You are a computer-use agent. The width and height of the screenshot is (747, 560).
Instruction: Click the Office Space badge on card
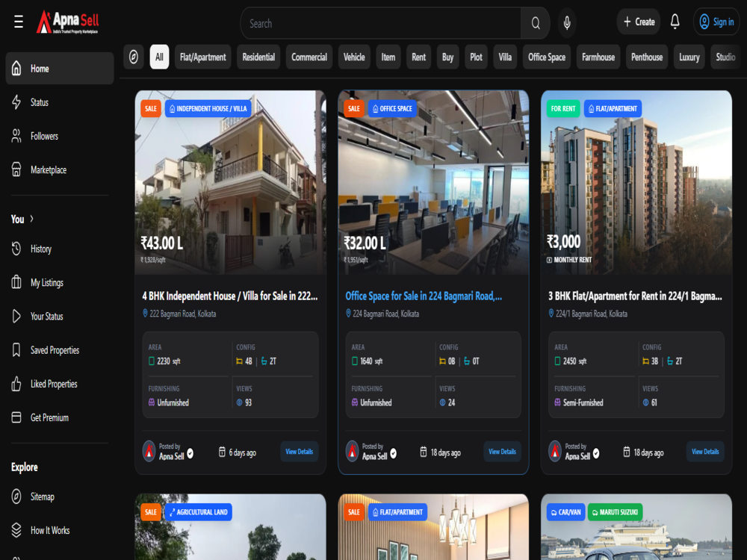coord(393,108)
